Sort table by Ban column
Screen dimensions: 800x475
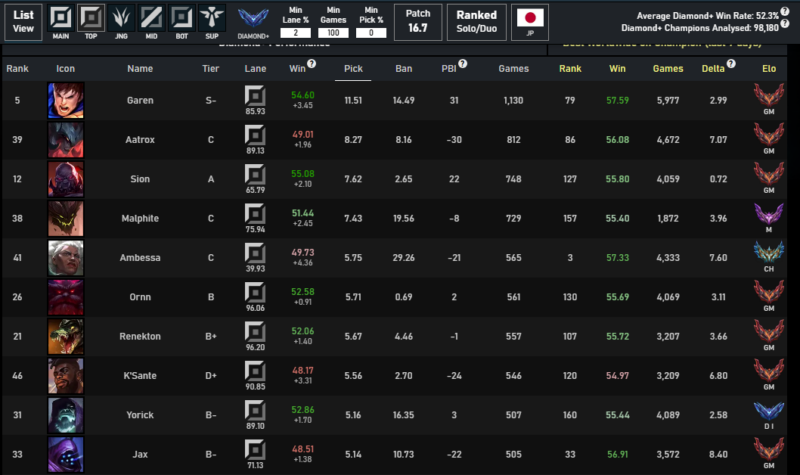tap(404, 68)
